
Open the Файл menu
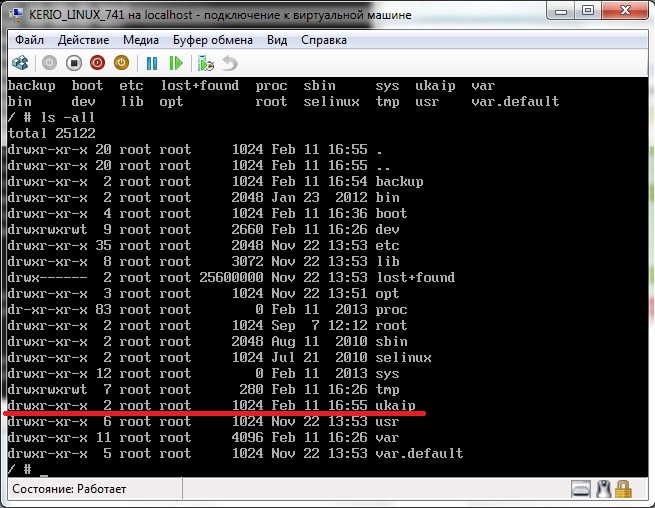pyautogui.click(x=29, y=40)
